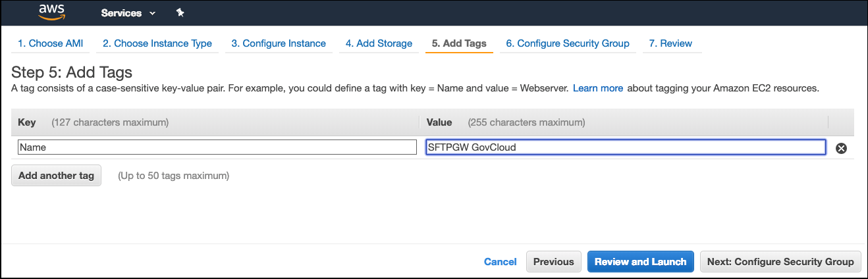Switch to Configure Instance step
868x279 pixels.
coord(279,43)
